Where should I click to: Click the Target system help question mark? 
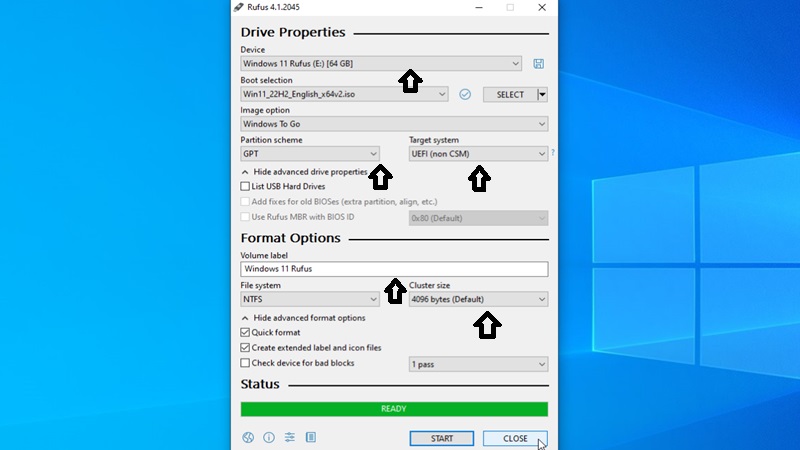(x=553, y=153)
